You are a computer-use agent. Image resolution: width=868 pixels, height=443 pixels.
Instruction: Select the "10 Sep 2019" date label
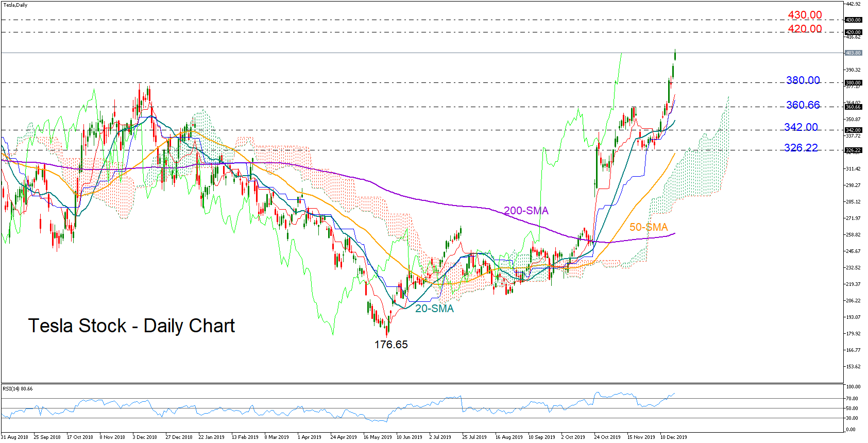(x=542, y=437)
